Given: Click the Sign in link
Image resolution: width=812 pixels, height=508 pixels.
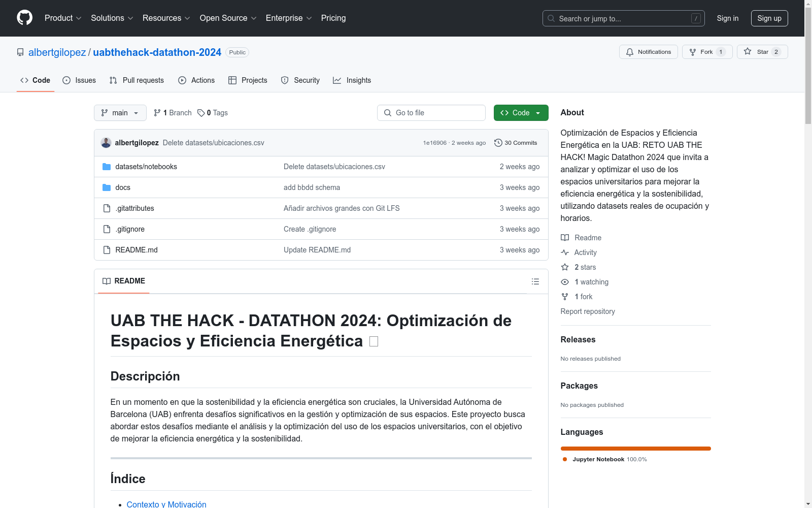Looking at the screenshot, I should coord(728,18).
